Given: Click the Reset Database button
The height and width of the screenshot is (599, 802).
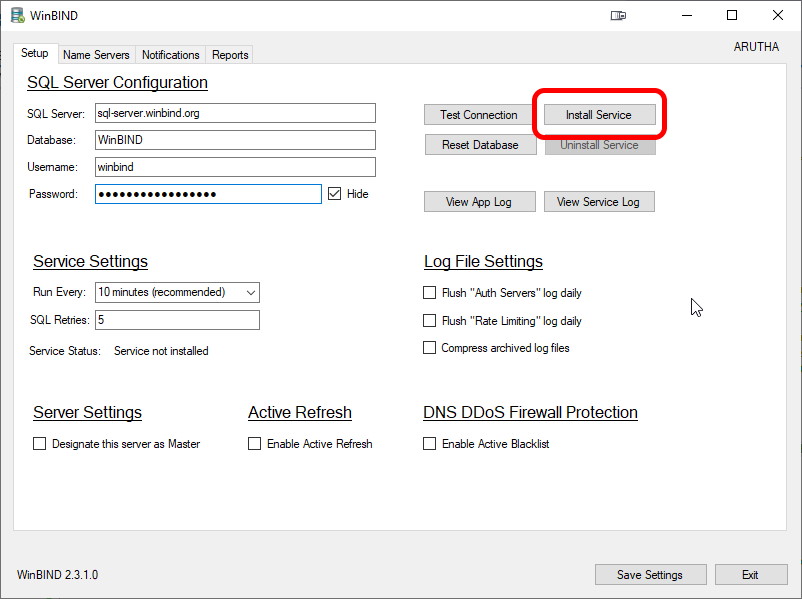Looking at the screenshot, I should [480, 145].
